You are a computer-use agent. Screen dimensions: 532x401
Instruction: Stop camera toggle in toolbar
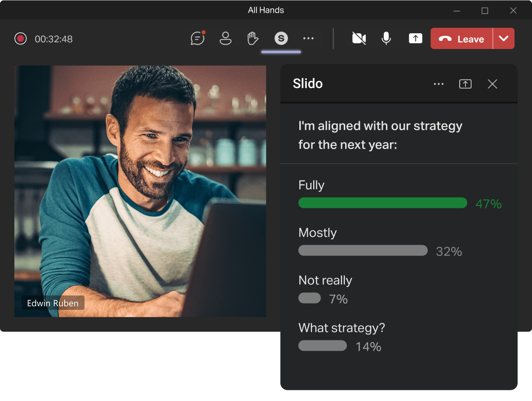click(x=358, y=38)
